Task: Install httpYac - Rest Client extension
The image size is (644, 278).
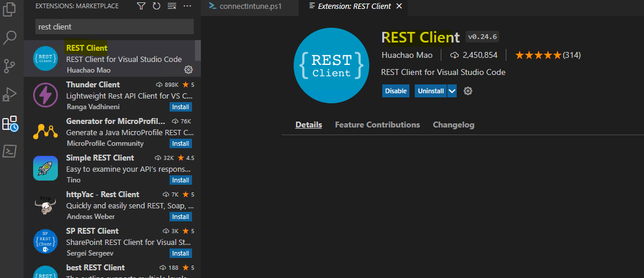Action: 181,217
